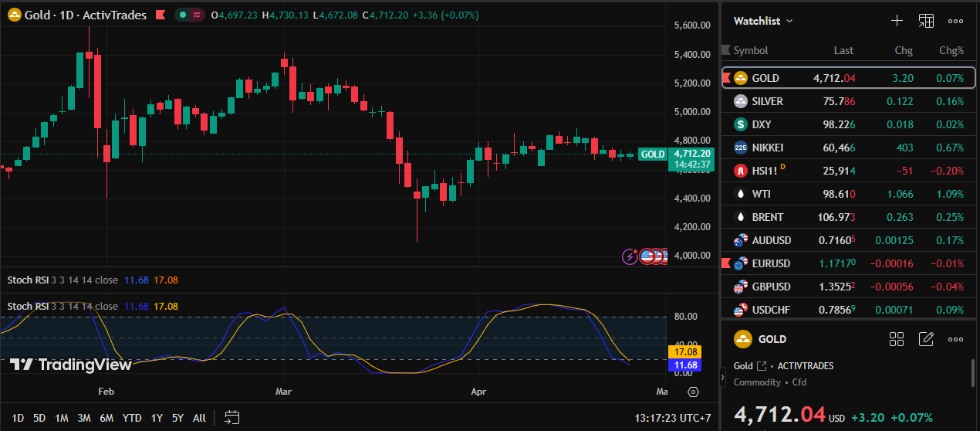Collapse the right sidebar using the side arrow

coord(723,378)
